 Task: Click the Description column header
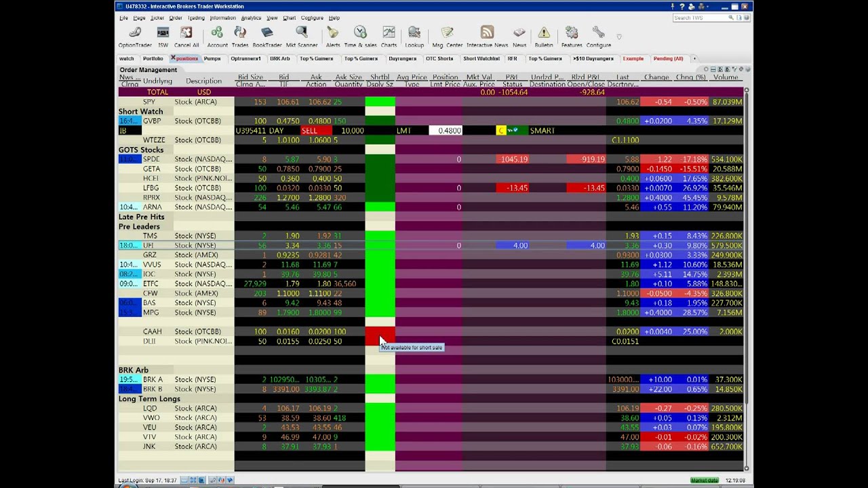pyautogui.click(x=204, y=81)
